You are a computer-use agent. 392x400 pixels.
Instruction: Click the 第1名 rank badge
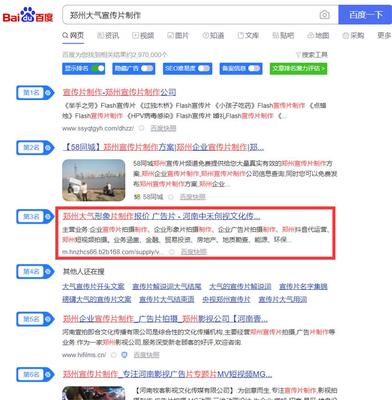35,93
